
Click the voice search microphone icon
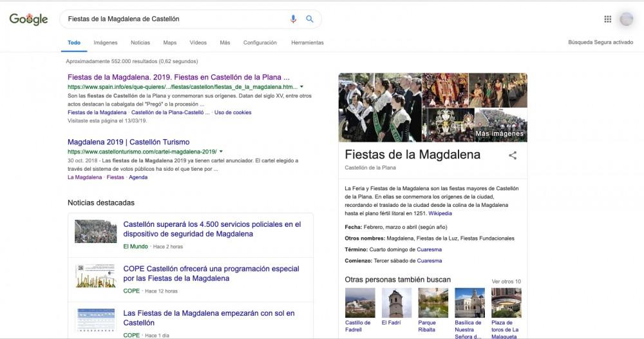click(x=294, y=19)
